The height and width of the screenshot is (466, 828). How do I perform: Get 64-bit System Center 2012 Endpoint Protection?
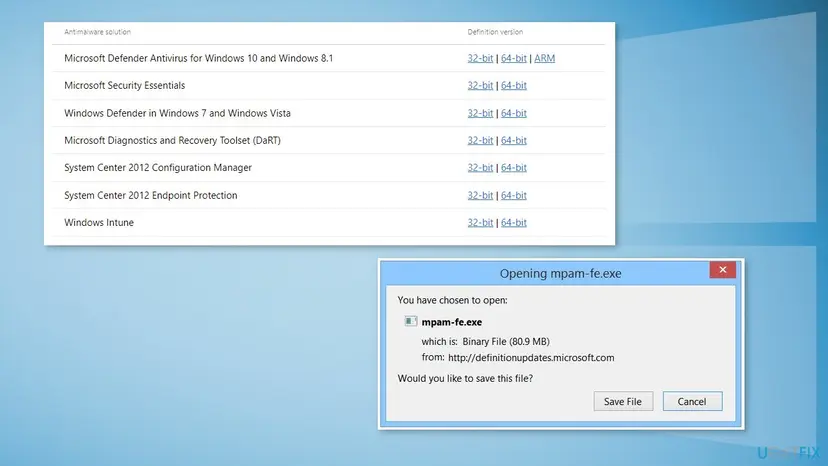pos(514,195)
